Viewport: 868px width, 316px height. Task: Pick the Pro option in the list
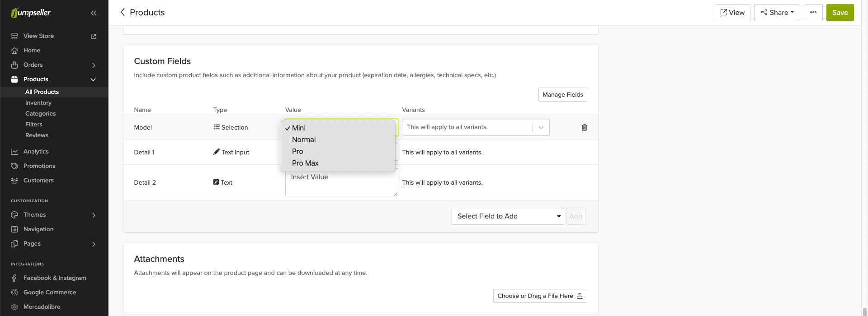(297, 152)
